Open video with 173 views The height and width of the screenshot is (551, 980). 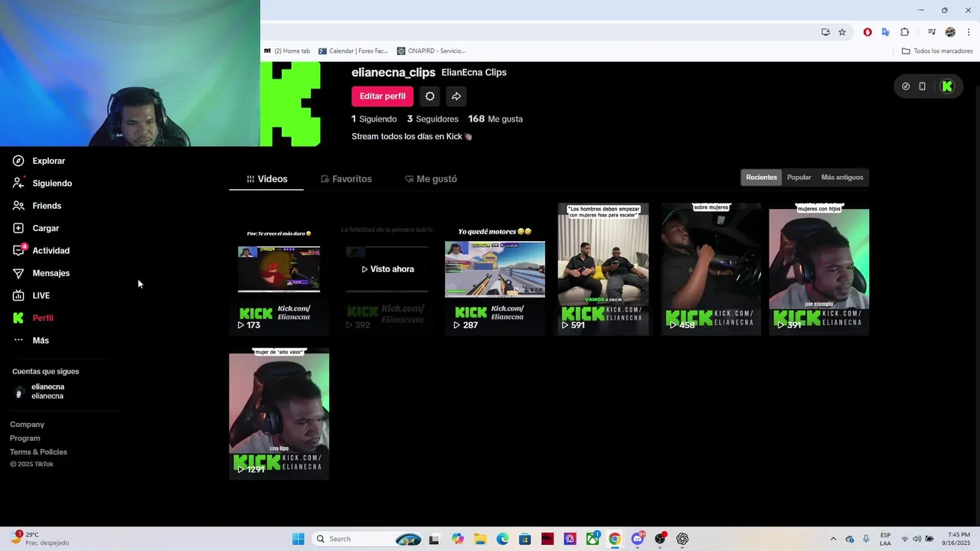[279, 269]
